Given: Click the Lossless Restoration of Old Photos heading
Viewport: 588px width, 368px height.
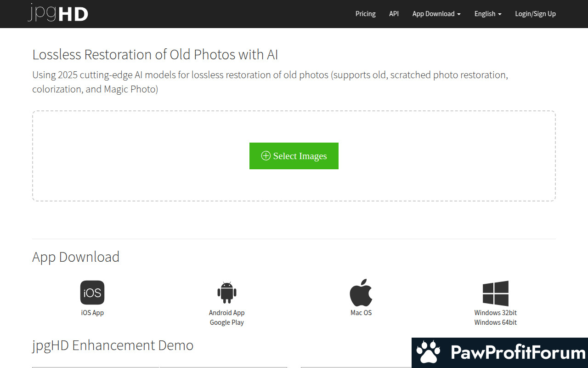Looking at the screenshot, I should pyautogui.click(x=155, y=55).
